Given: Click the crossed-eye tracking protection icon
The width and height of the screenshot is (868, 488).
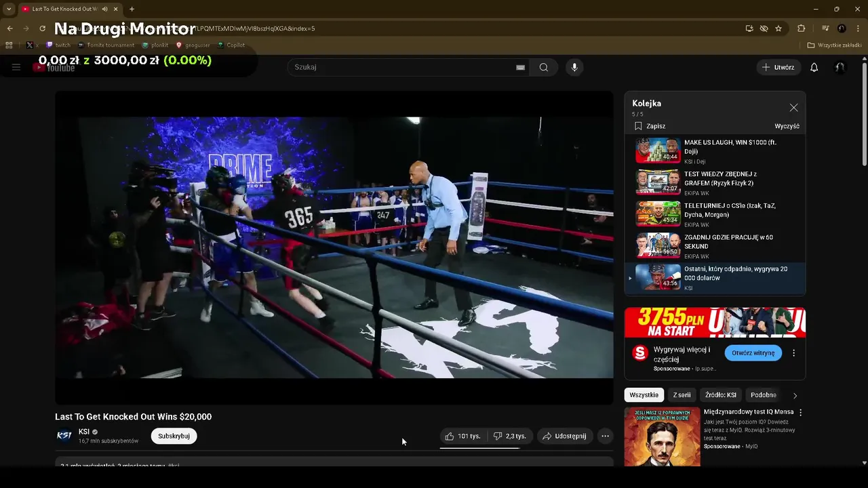Looking at the screenshot, I should (764, 28).
